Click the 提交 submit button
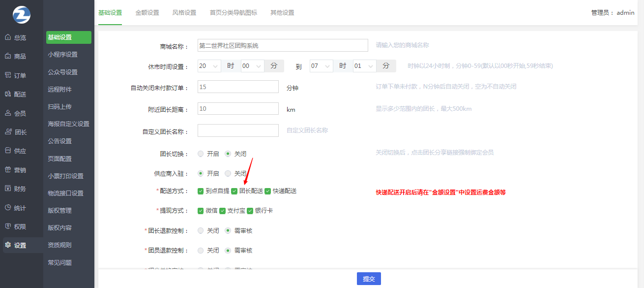 click(369, 279)
